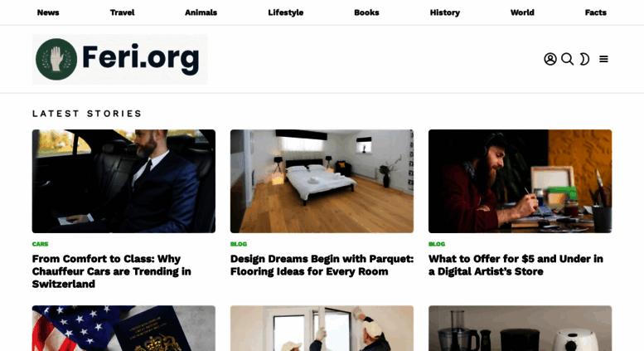
Task: Go to the Travel section
Action: click(x=122, y=12)
